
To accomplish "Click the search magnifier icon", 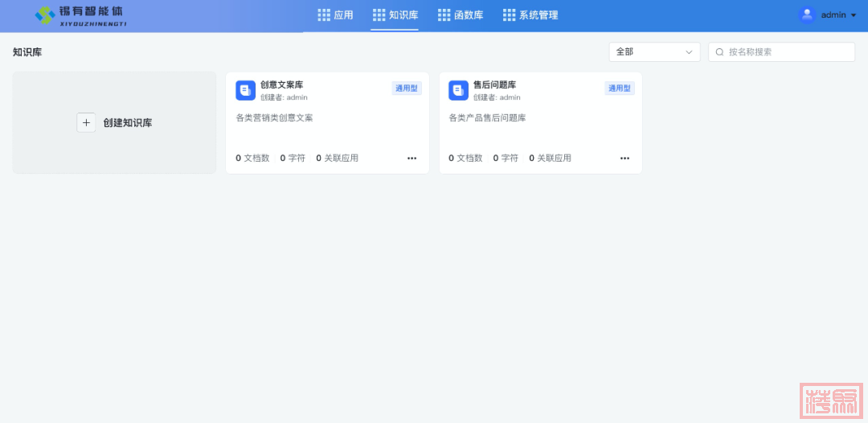I will click(x=719, y=52).
